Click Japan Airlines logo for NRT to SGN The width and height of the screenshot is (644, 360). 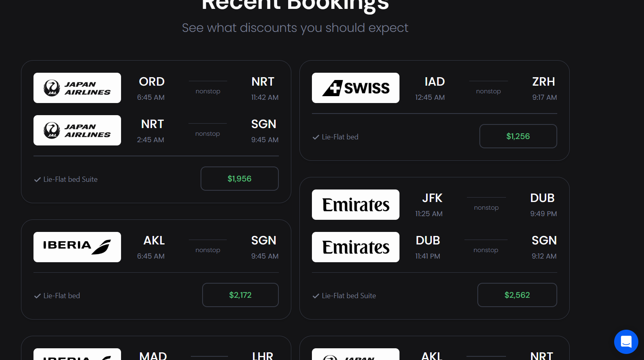click(x=77, y=130)
